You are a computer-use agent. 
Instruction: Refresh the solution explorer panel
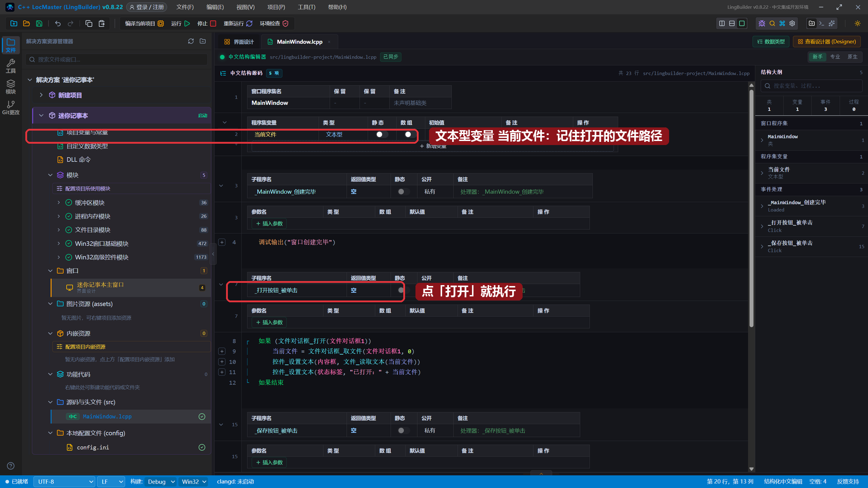pos(191,41)
